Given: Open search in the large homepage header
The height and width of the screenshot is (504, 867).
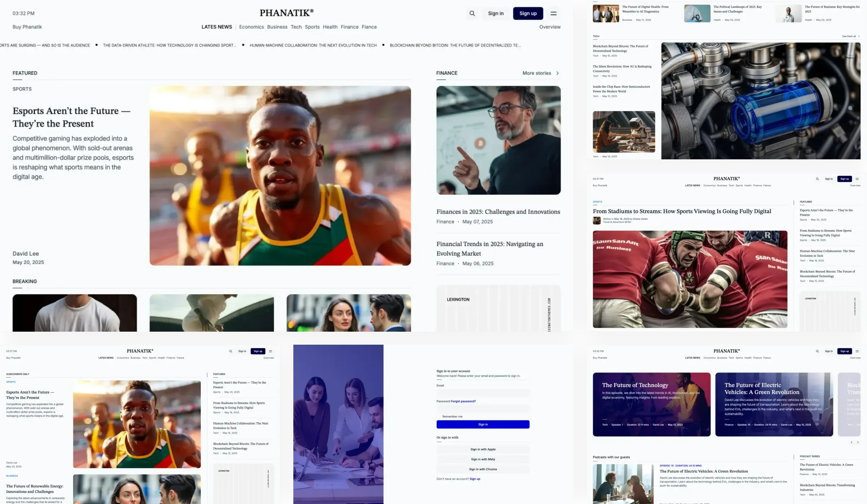Looking at the screenshot, I should pos(472,13).
